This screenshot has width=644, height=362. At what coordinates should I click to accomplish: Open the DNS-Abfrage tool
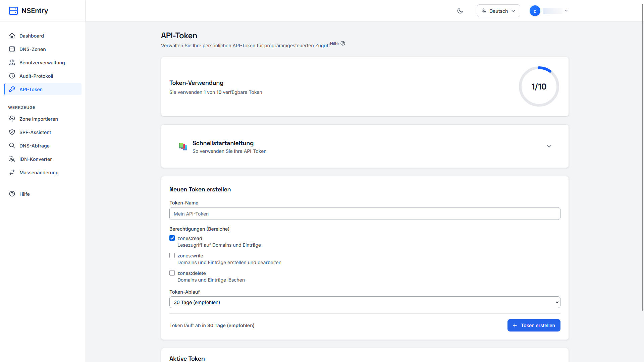(43, 145)
